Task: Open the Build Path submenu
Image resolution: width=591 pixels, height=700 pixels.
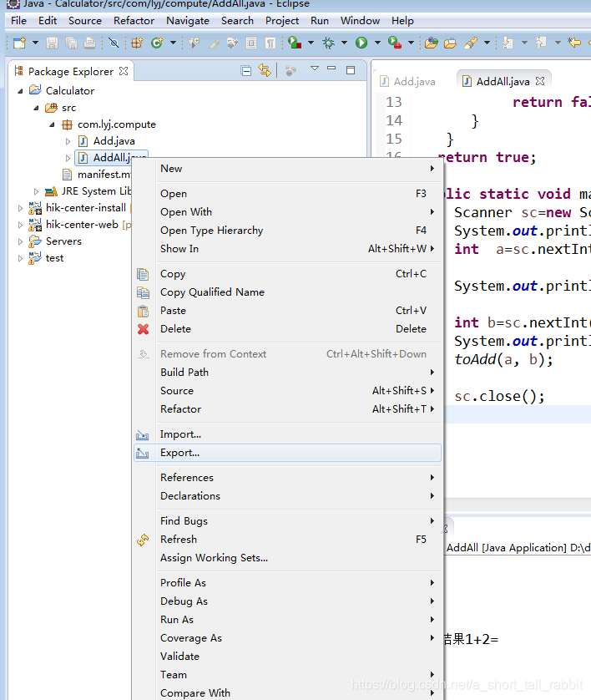Action: (288, 373)
